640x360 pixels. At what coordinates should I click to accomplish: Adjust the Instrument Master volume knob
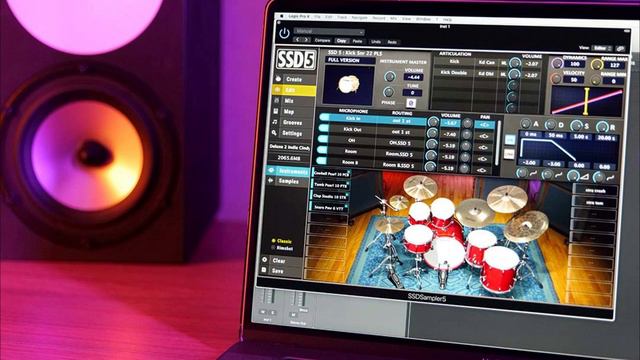(x=390, y=76)
